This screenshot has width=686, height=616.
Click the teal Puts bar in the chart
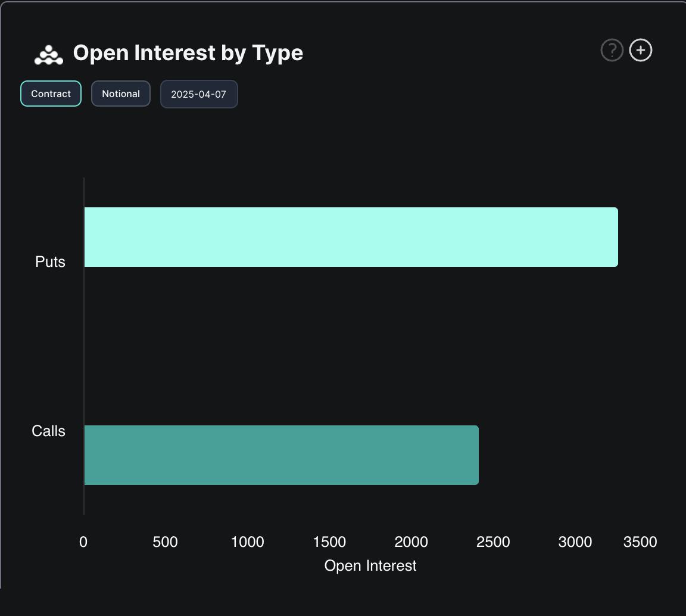351,237
